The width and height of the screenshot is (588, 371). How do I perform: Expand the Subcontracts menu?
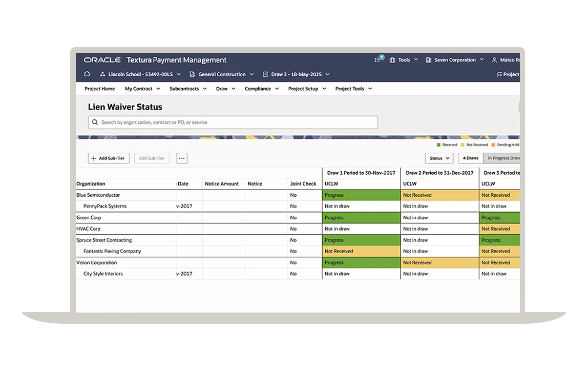coord(188,89)
